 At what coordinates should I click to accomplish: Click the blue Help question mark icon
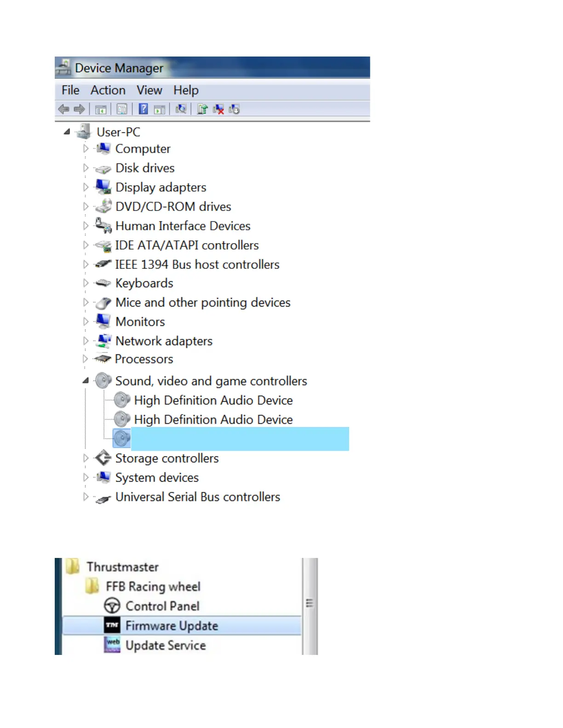tap(144, 109)
